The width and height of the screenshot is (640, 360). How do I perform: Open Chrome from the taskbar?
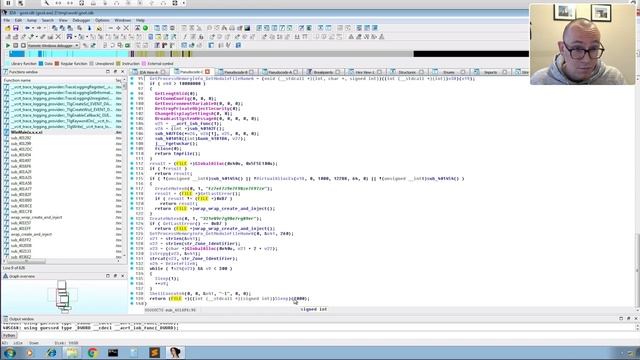(93, 353)
